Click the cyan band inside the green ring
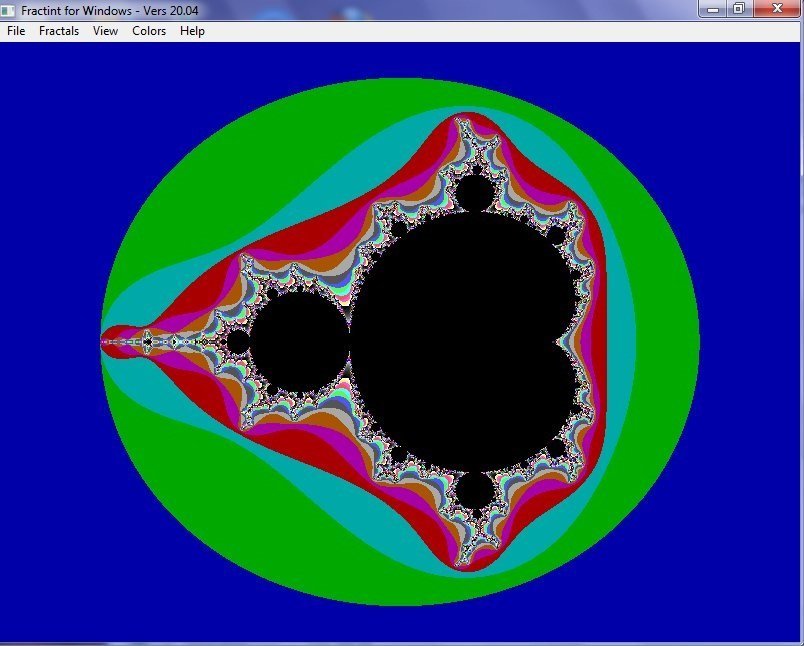Image resolution: width=804 pixels, height=646 pixels. [x=622, y=340]
